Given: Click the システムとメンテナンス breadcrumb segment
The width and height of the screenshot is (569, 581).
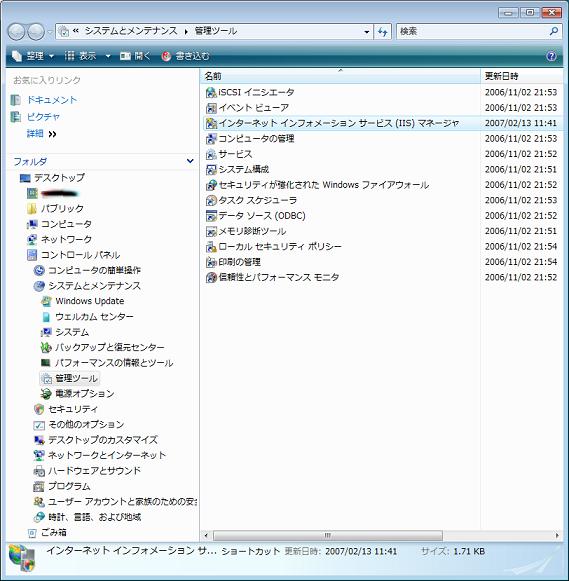Looking at the screenshot, I should pos(131,31).
